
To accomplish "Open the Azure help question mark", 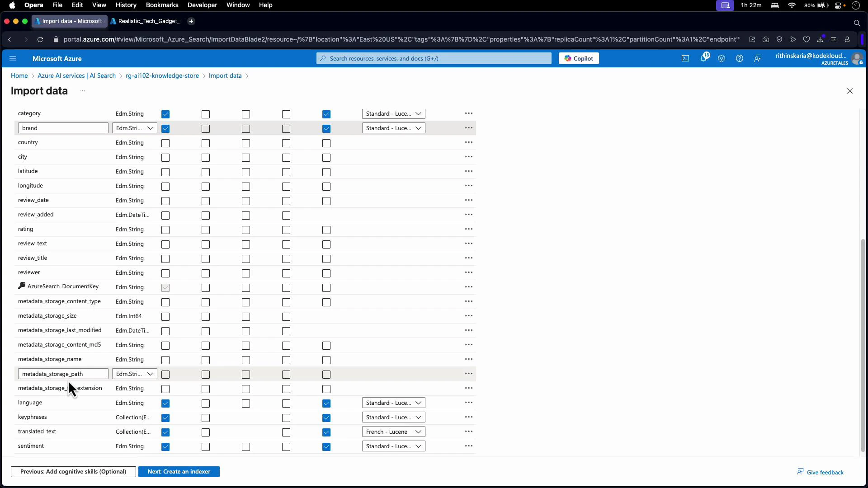I will 740,58.
